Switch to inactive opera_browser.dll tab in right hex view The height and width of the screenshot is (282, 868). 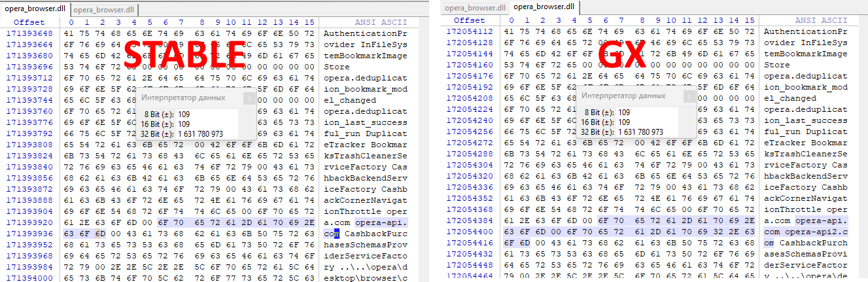tap(476, 8)
